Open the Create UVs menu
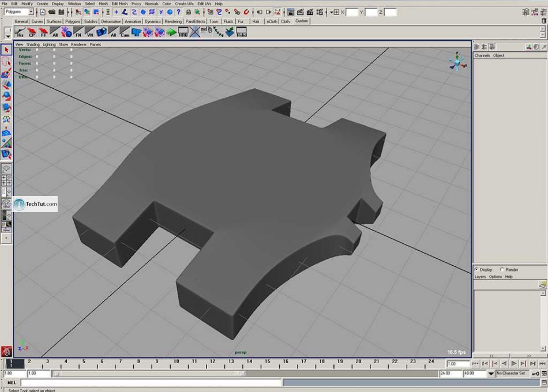Viewport: 548px width, 392px height. click(184, 3)
